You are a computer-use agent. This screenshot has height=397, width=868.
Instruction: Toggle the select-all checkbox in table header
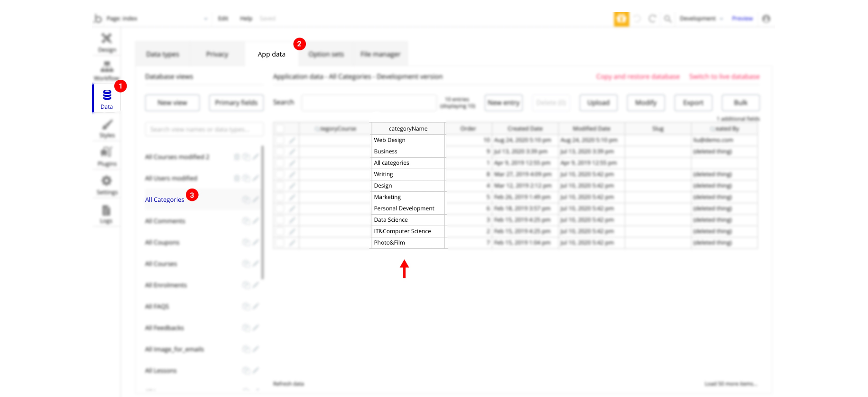(280, 129)
